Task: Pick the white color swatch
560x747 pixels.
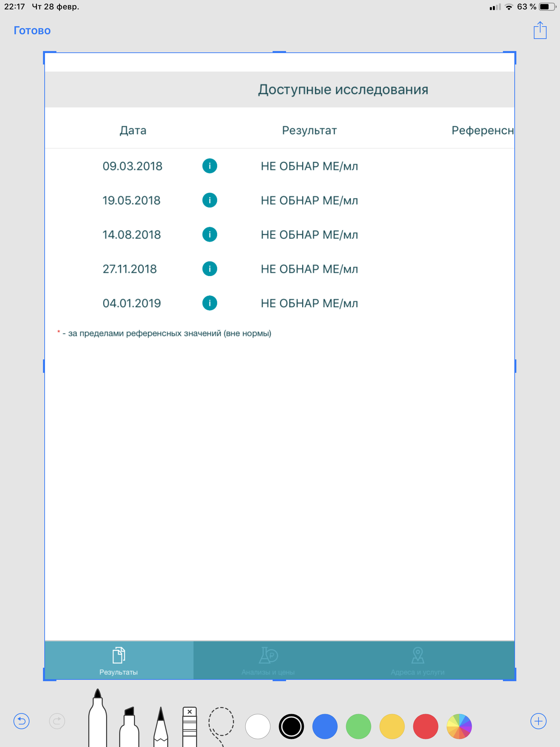Action: (x=258, y=726)
